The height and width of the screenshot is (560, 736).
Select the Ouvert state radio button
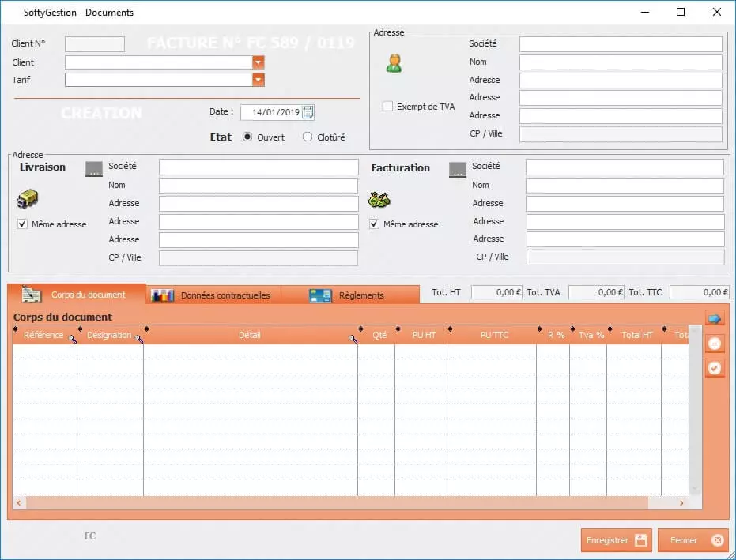tap(247, 137)
